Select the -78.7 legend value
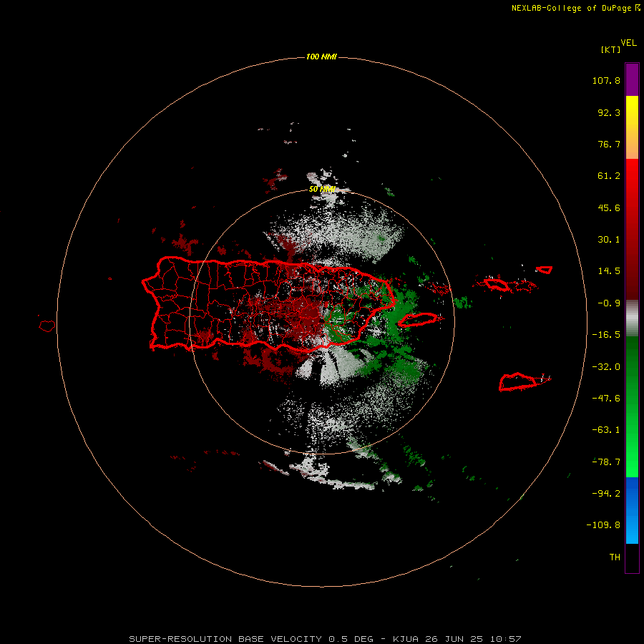This screenshot has height=644, width=644. [x=606, y=462]
